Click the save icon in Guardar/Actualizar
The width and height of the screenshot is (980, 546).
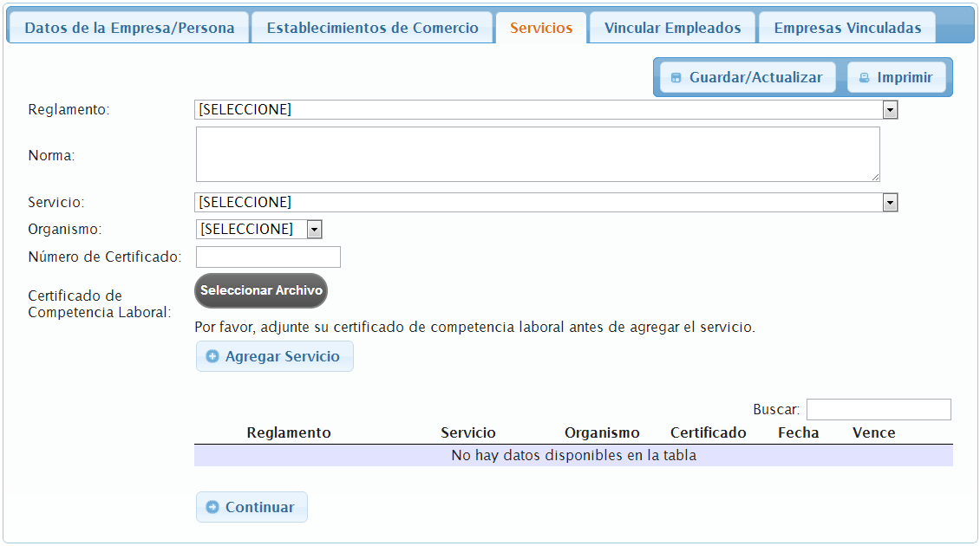click(x=676, y=78)
